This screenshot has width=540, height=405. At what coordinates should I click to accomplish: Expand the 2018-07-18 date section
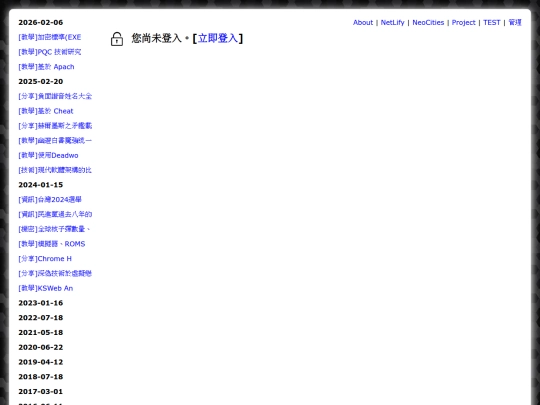(x=41, y=377)
